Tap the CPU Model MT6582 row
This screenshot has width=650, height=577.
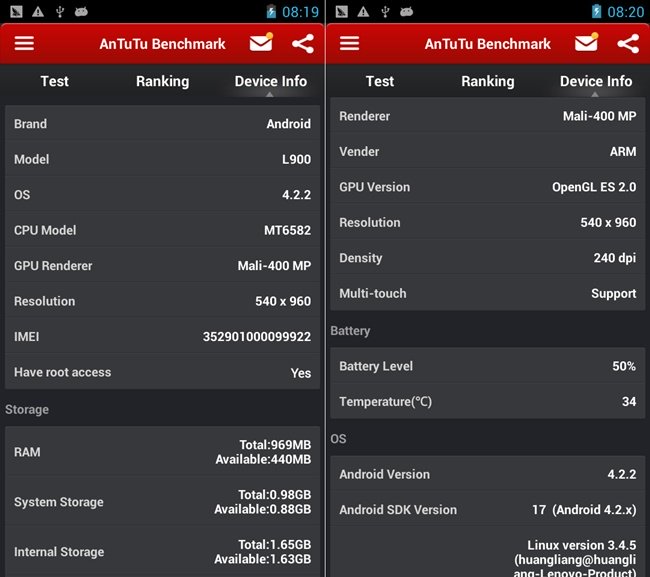(x=162, y=230)
